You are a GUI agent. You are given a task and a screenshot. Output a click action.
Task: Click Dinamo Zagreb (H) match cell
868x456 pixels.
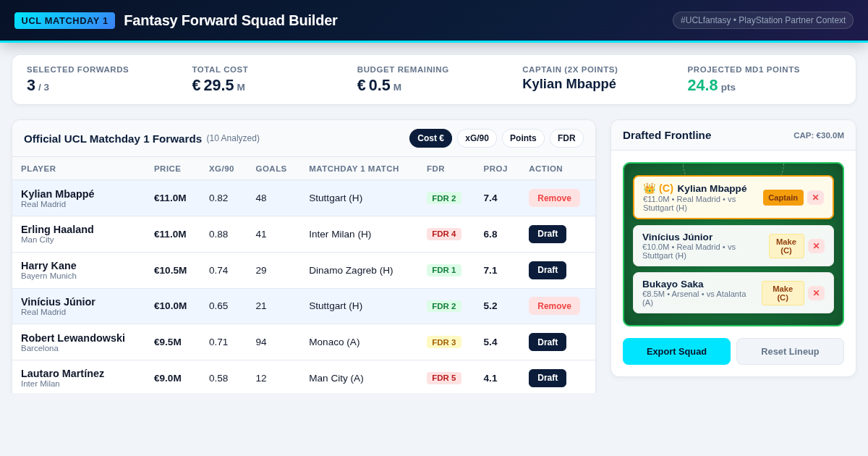tap(351, 270)
